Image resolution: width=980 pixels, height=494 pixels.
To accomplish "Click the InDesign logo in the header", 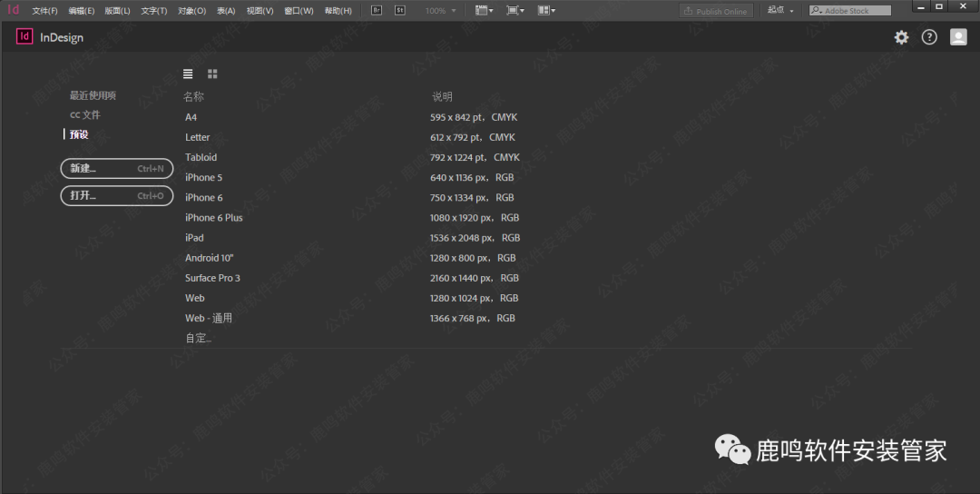I will coord(25,37).
